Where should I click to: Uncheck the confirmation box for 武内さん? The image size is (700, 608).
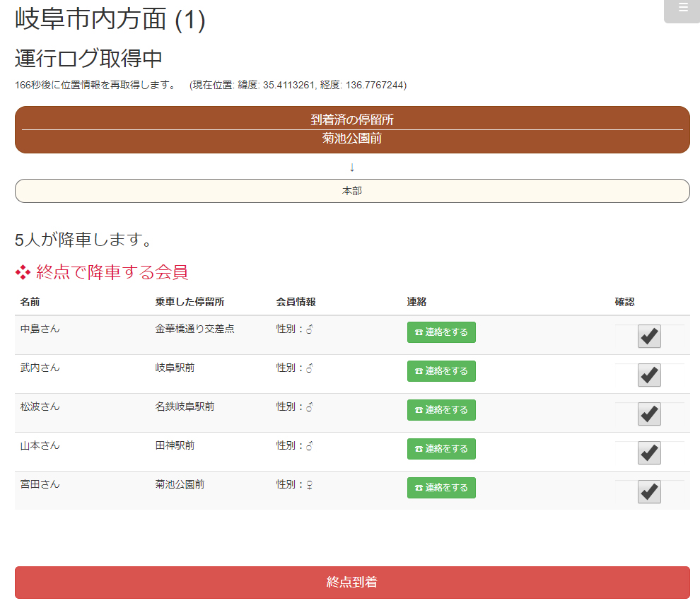pyautogui.click(x=649, y=375)
